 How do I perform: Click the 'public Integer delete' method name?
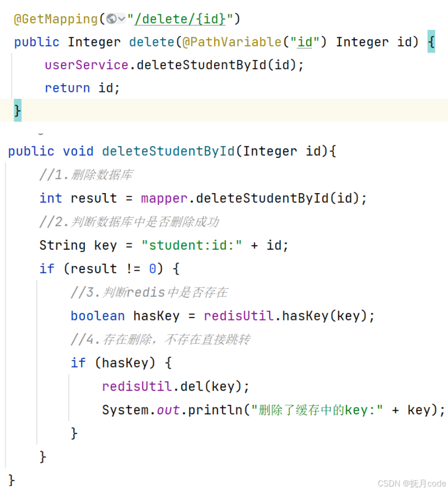pyautogui.click(x=151, y=42)
